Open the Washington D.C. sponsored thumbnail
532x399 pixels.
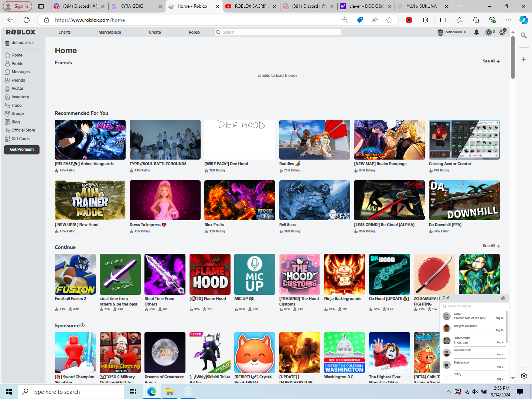click(x=344, y=352)
